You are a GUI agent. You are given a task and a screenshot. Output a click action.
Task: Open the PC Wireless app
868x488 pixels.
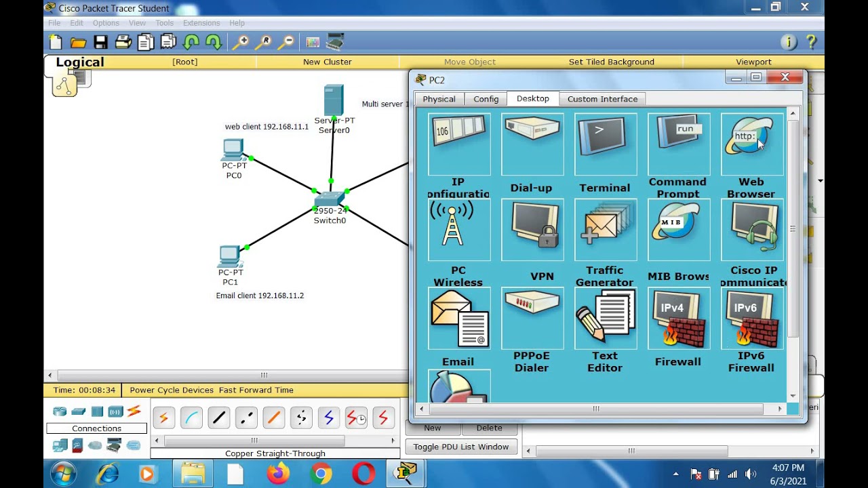coord(459,230)
